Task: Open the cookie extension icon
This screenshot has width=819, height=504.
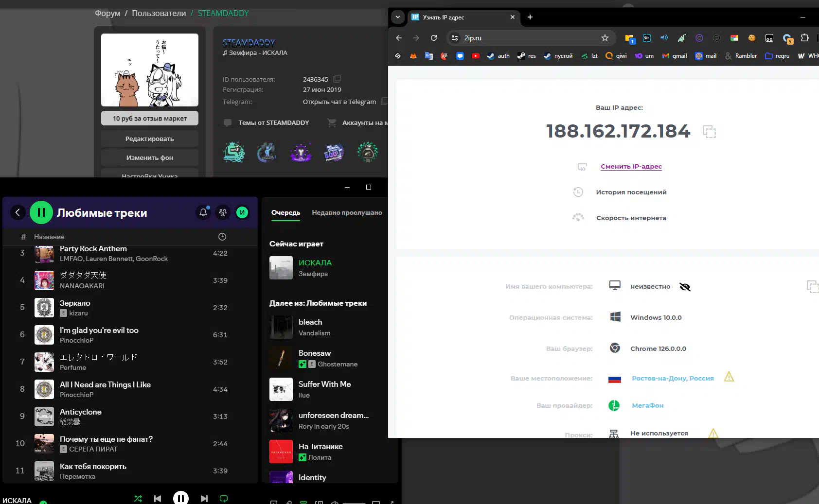Action: [752, 38]
